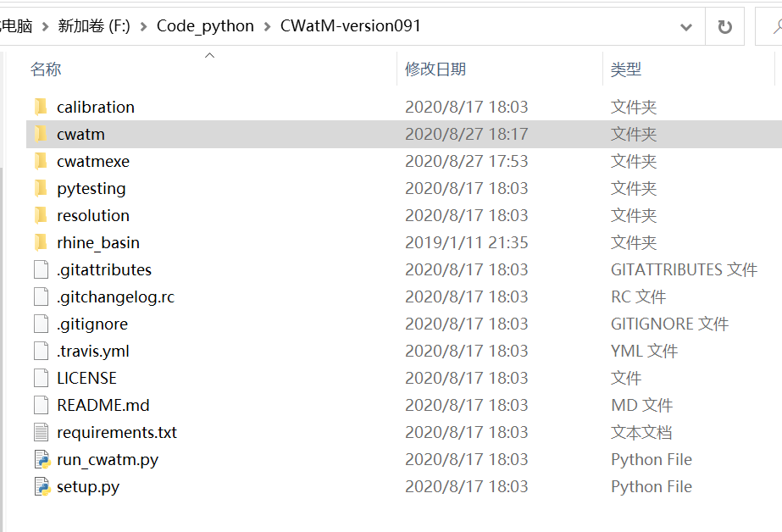Open the rhine_basin folder icon

41,242
